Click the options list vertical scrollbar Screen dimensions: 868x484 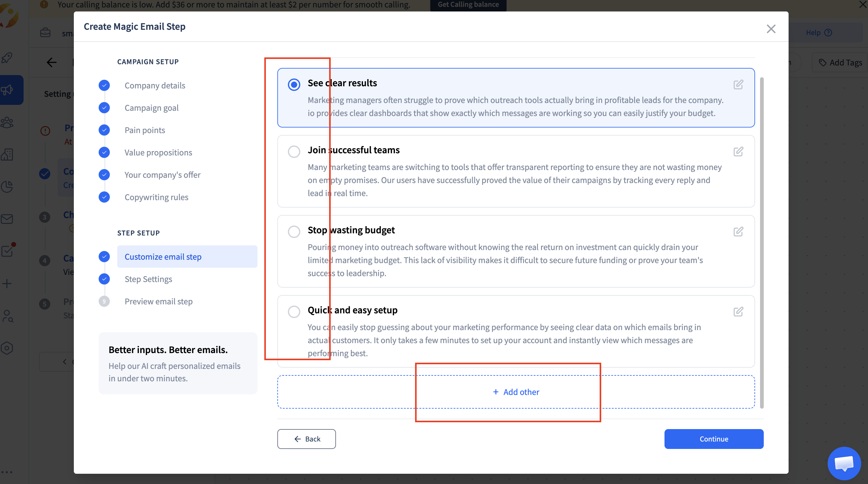762,243
